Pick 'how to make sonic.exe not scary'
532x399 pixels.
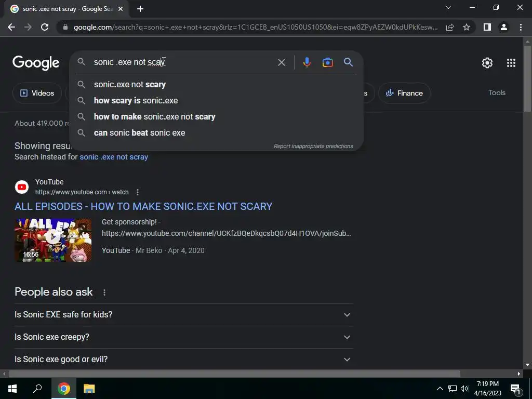pos(217,117)
